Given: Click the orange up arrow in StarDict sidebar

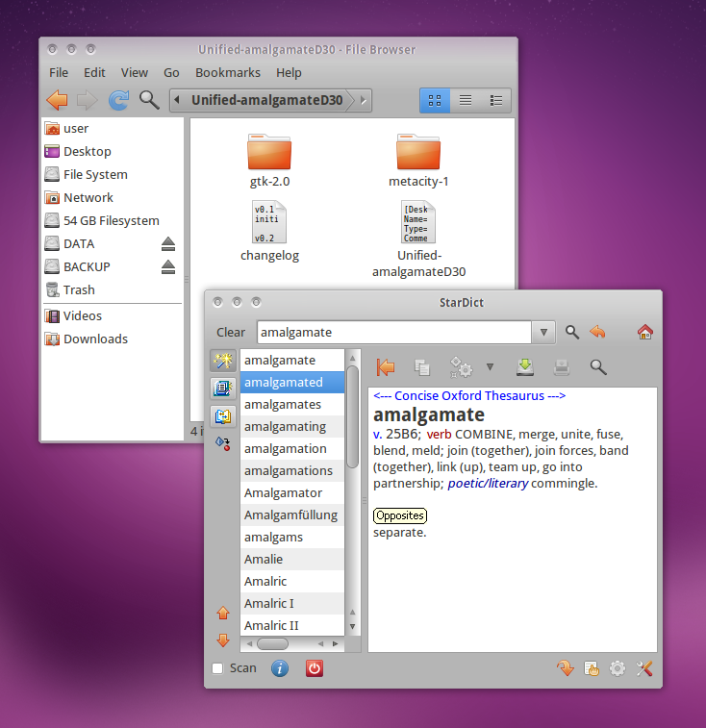Looking at the screenshot, I should tap(223, 613).
